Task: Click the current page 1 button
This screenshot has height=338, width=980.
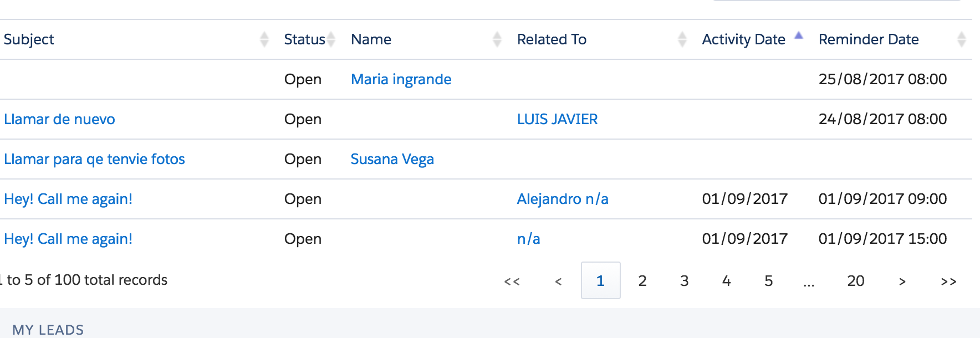Action: point(600,281)
